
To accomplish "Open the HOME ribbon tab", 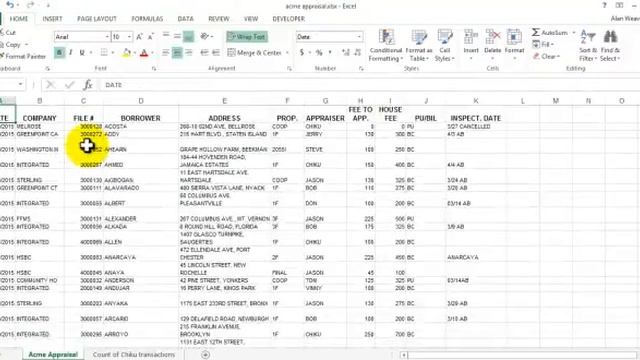I will 19,19.
